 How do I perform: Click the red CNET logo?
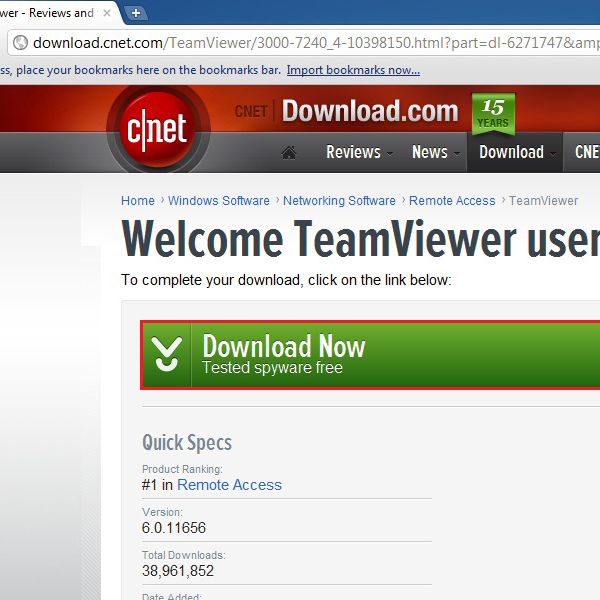157,130
